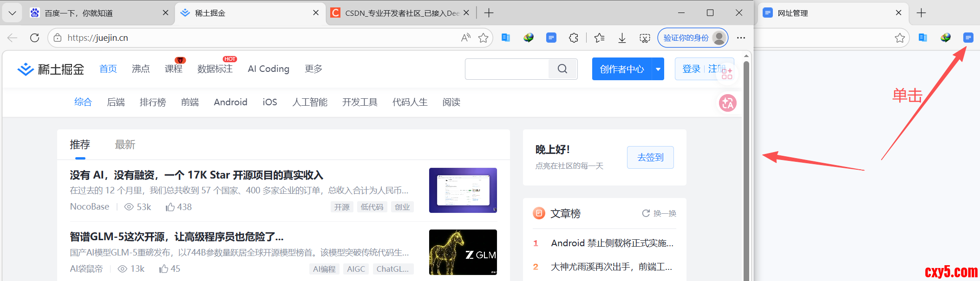
Task: Open the Downloads arrow icon in toolbar
Action: point(622,38)
